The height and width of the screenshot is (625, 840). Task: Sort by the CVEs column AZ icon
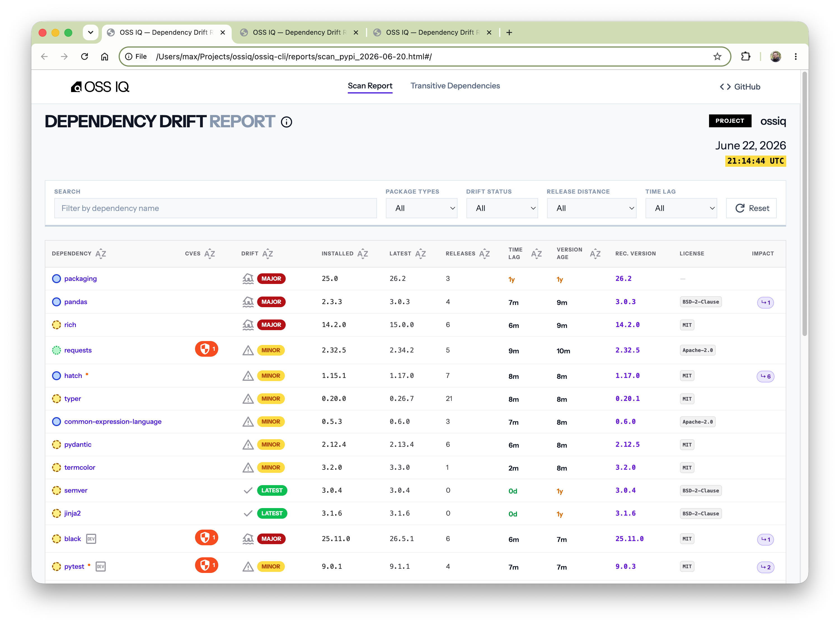coord(210,253)
